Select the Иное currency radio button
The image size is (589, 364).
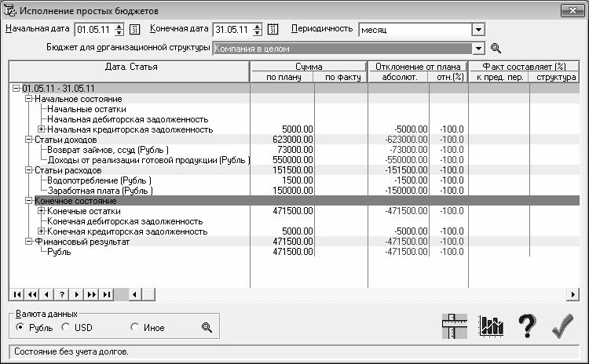click(134, 328)
